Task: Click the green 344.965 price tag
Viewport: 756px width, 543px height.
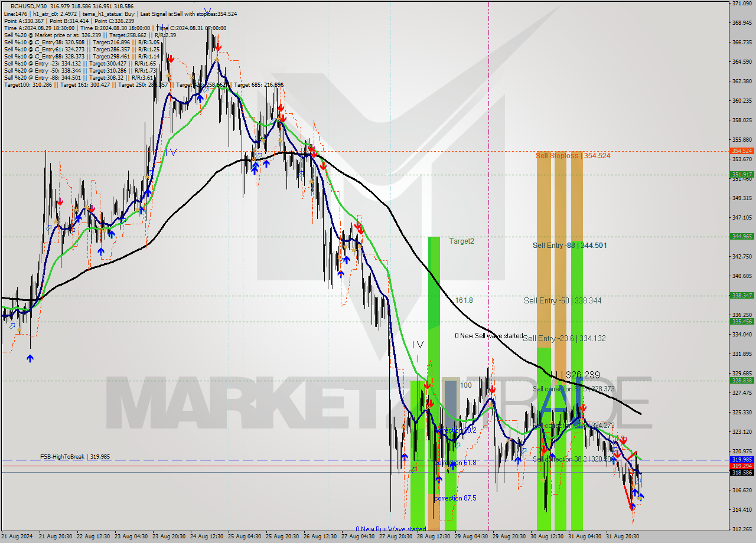Action: [x=742, y=237]
